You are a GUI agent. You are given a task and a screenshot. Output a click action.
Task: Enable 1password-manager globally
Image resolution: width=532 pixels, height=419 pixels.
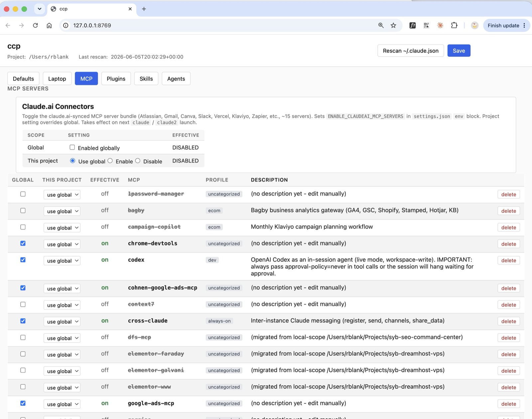23,194
